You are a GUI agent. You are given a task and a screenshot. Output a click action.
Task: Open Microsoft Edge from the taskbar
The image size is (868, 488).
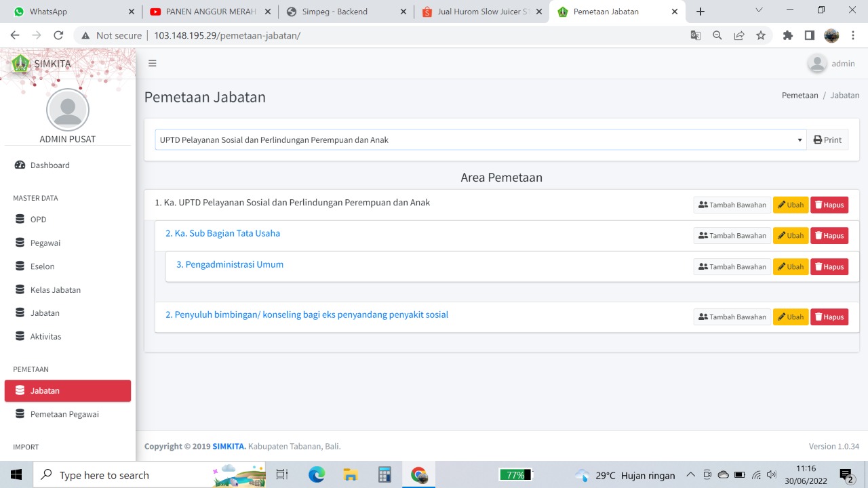(x=317, y=474)
